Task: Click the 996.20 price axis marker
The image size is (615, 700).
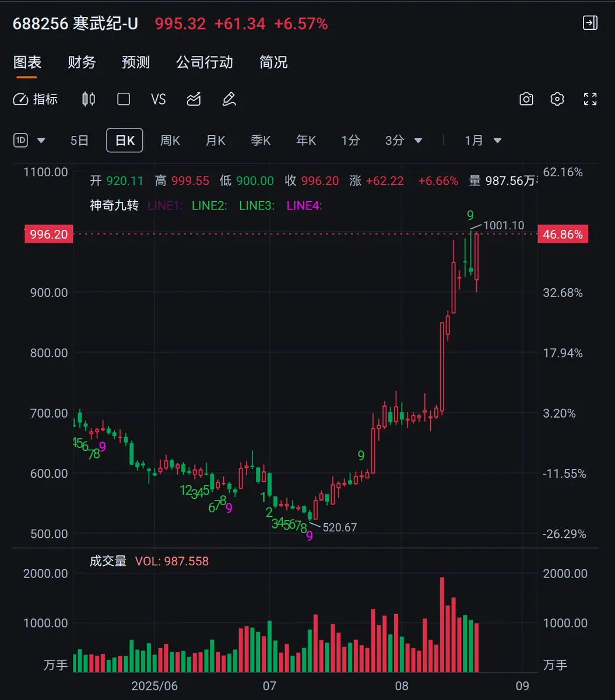Action: [x=48, y=235]
